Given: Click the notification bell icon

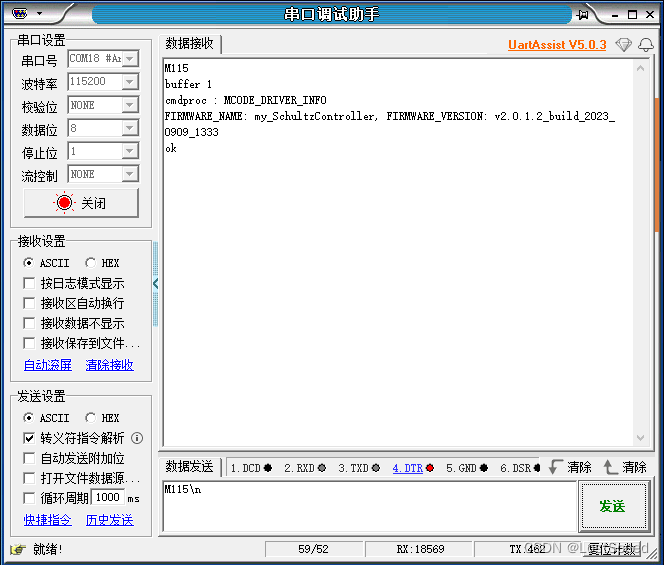Looking at the screenshot, I should 646,44.
